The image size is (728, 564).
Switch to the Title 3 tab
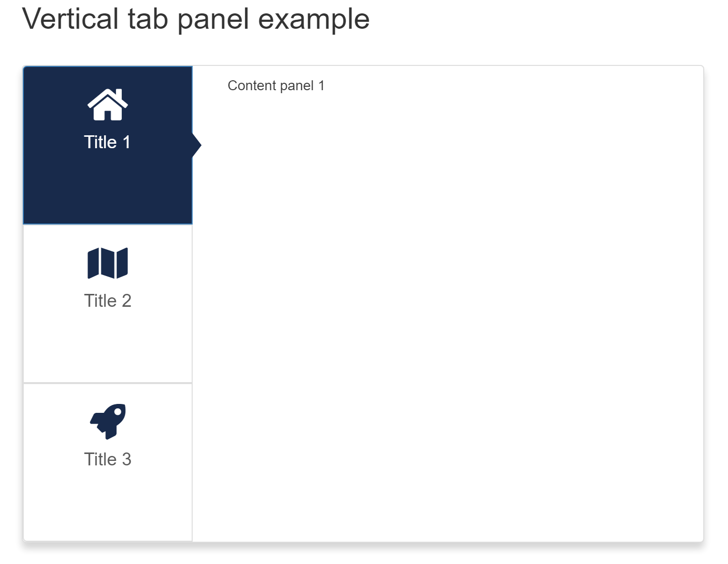(107, 461)
